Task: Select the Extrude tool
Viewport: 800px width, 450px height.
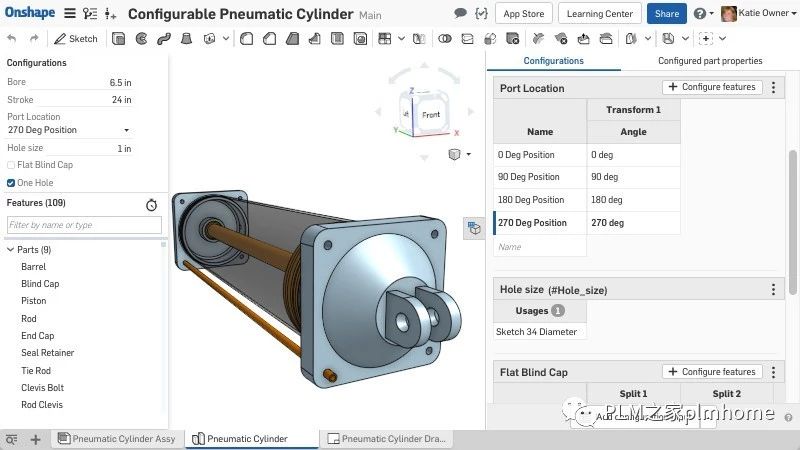Action: coord(118,39)
